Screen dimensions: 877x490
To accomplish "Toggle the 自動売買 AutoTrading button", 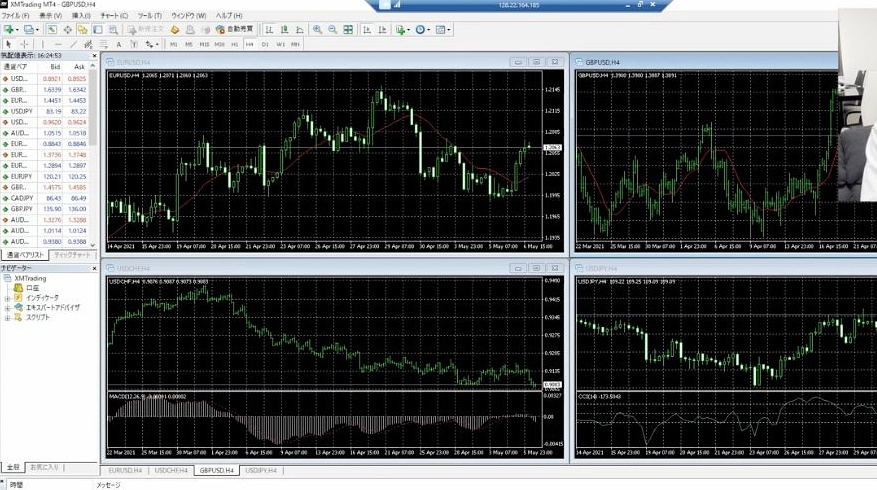I will click(x=234, y=29).
